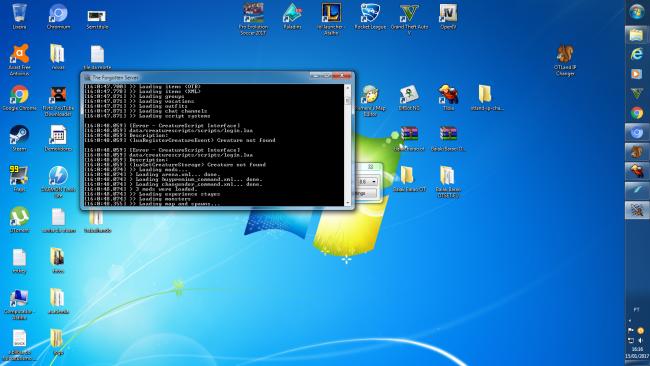The height and width of the screenshot is (366, 650).
Task: Open the Baiak Barao O... archive beside it
Action: 448,138
